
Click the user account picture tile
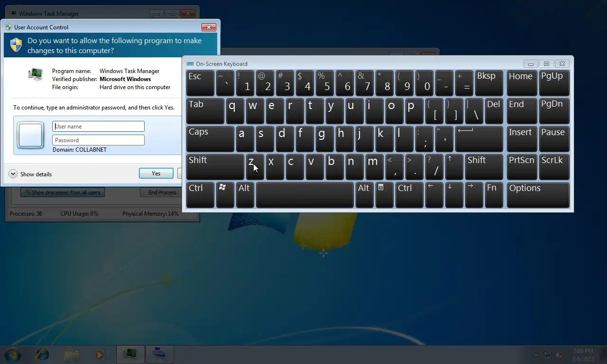pyautogui.click(x=30, y=135)
